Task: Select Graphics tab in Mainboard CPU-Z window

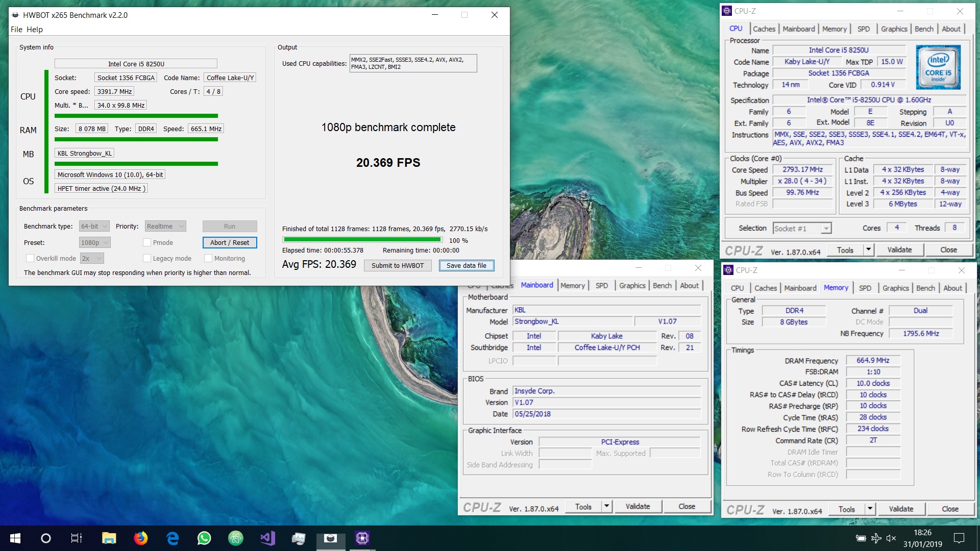Action: tap(632, 286)
